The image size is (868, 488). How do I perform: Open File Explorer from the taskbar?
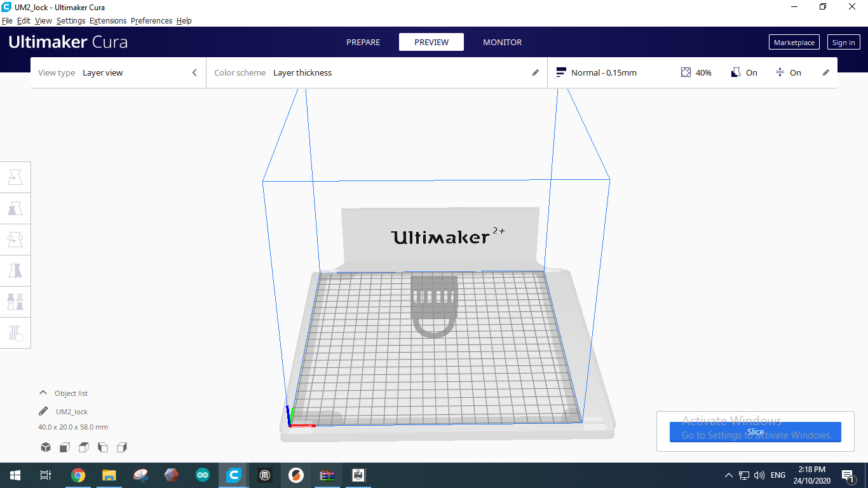(109, 475)
